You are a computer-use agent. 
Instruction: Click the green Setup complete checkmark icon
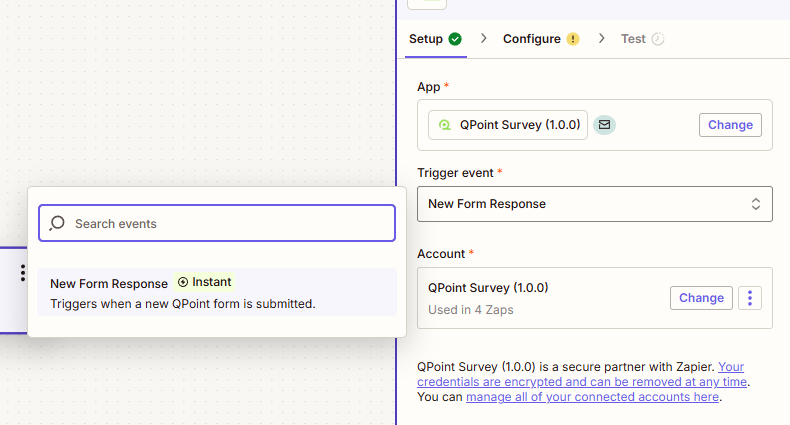click(x=455, y=39)
